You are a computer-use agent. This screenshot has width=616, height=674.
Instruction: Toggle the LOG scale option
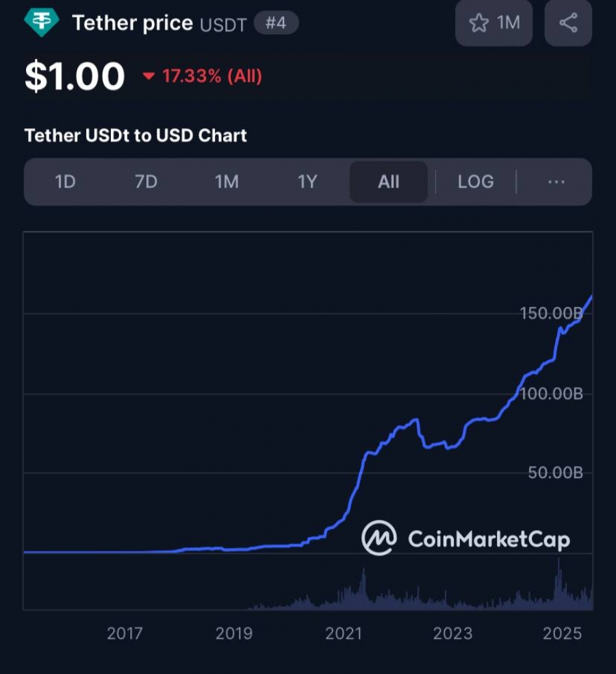coord(476,182)
